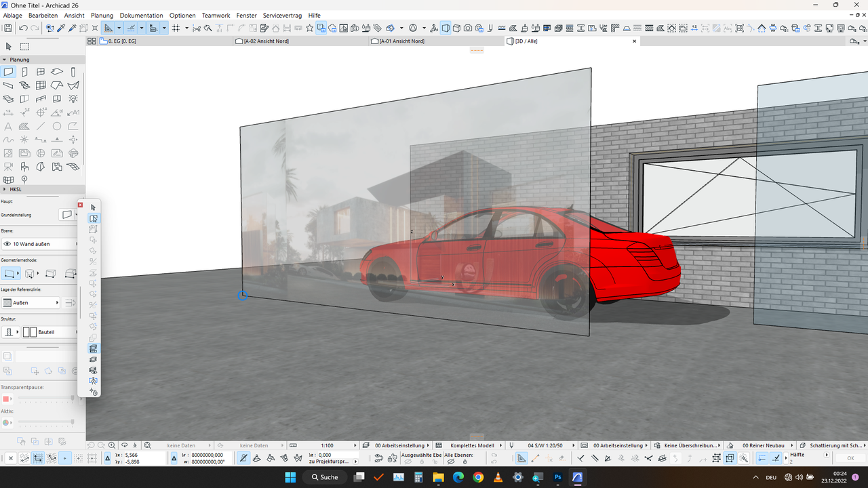868x488 pixels.
Task: Toggle the grid snap button in toolbar
Action: pos(176,28)
